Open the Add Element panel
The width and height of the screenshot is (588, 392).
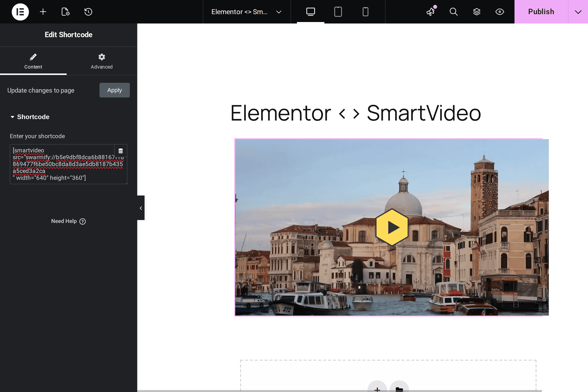click(x=43, y=12)
